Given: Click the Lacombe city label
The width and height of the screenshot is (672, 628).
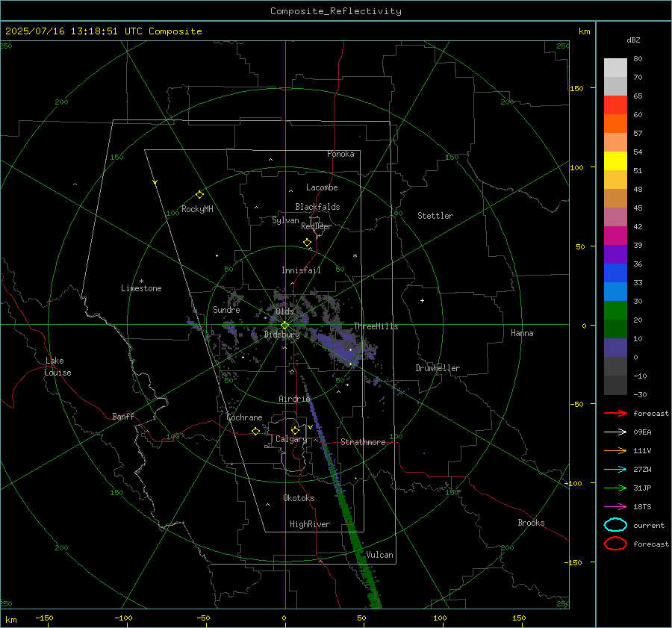Looking at the screenshot, I should [x=322, y=187].
